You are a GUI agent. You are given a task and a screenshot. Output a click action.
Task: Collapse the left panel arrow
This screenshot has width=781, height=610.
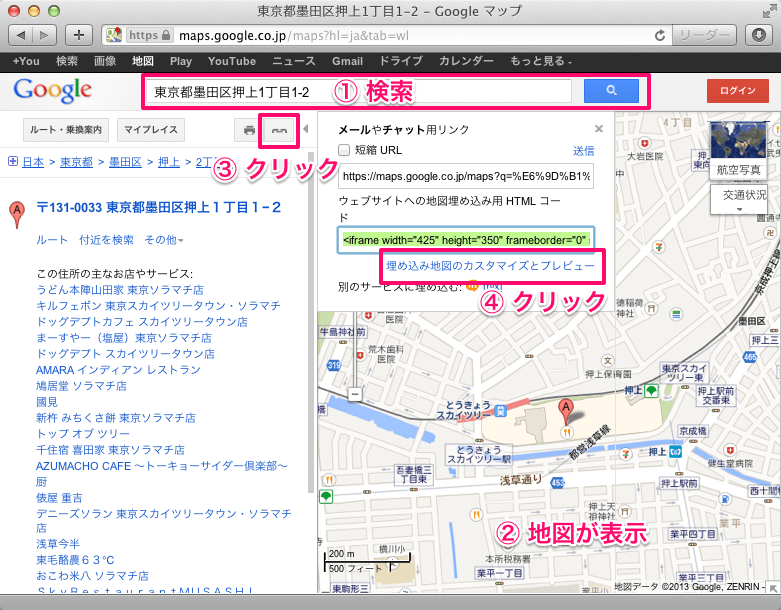tap(306, 129)
